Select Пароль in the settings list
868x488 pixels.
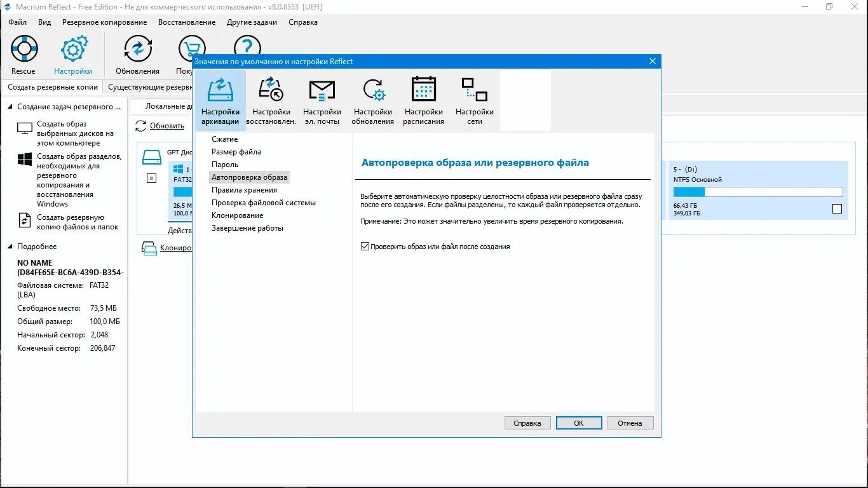(225, 165)
